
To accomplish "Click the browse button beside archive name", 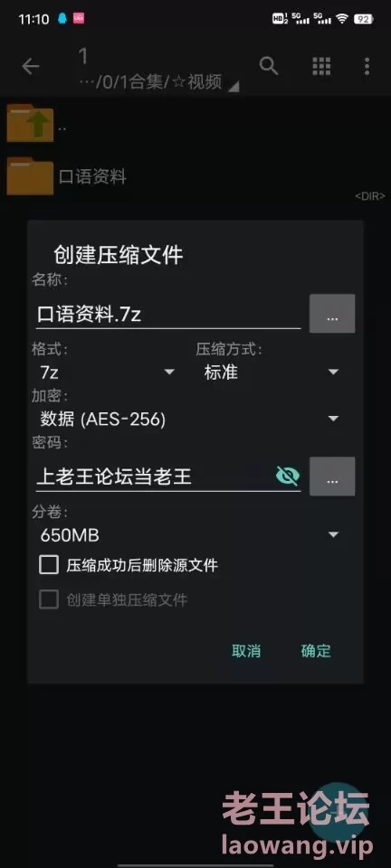I will (332, 314).
